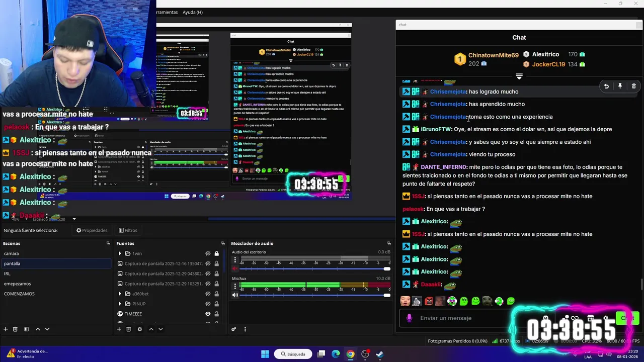This screenshot has width=644, height=362.
Task: Open Filtros for the source
Action: [x=128, y=230]
